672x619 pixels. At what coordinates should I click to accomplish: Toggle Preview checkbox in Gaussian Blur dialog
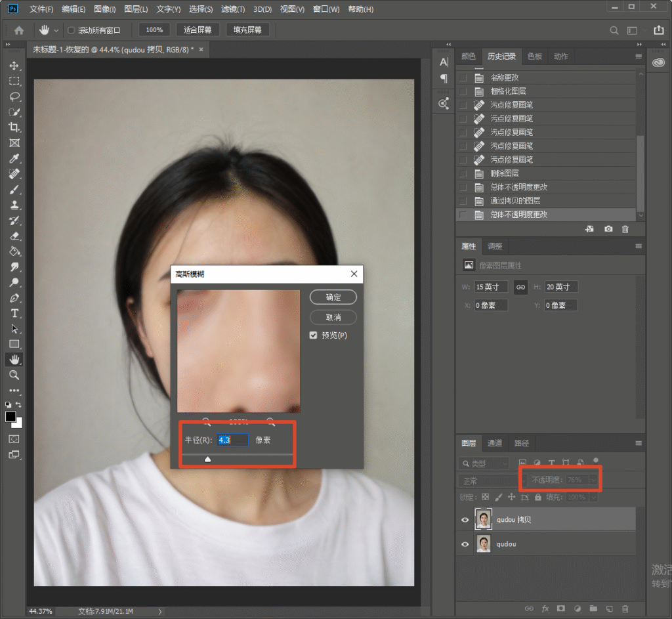point(313,335)
